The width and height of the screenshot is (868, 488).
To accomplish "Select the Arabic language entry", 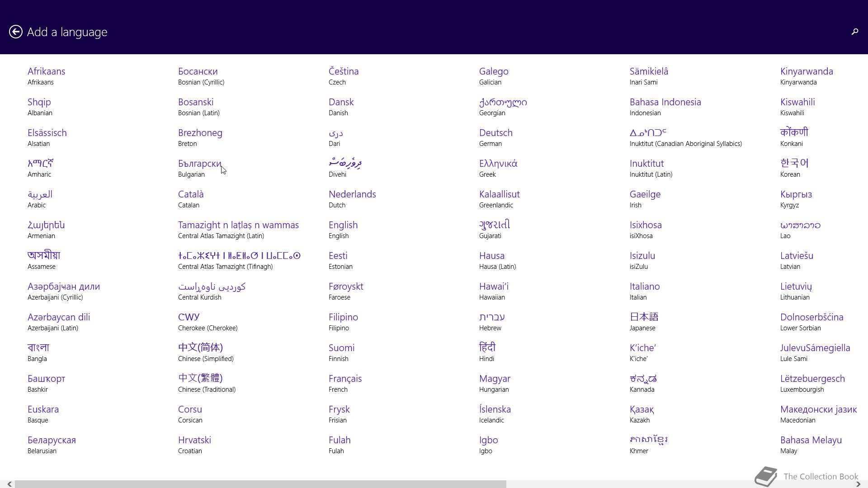I will pos(40,199).
